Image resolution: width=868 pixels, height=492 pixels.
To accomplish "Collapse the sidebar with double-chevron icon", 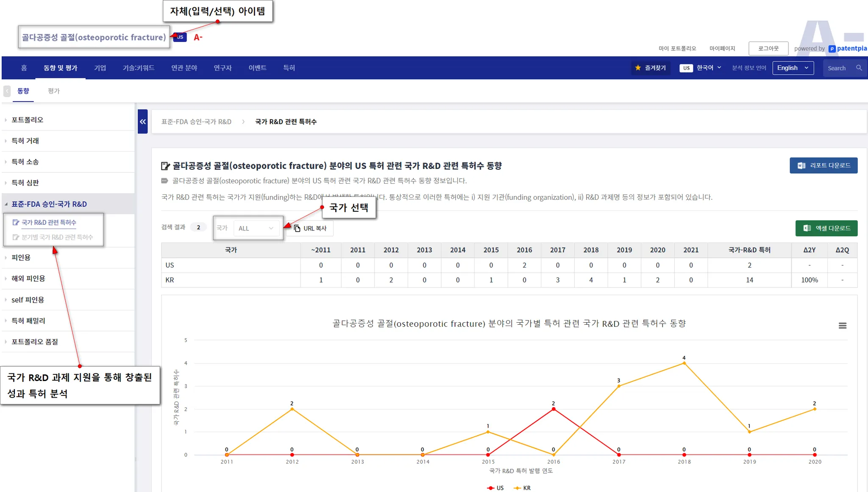I will 142,122.
